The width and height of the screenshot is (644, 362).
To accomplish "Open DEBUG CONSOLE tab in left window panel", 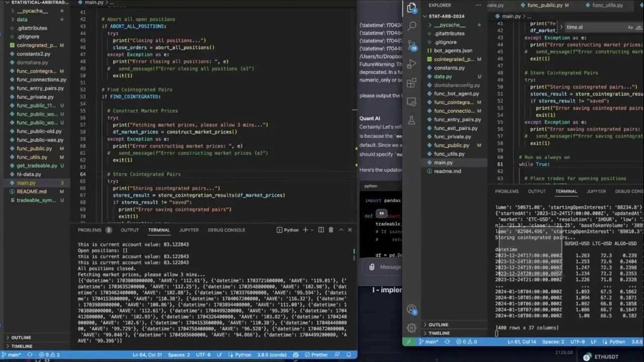I will pyautogui.click(x=226, y=230).
